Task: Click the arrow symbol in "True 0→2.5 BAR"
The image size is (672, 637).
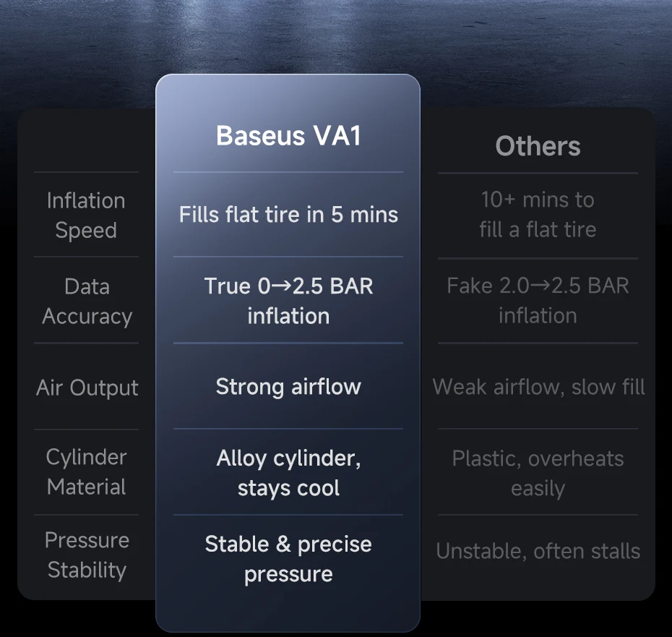Action: click(282, 286)
